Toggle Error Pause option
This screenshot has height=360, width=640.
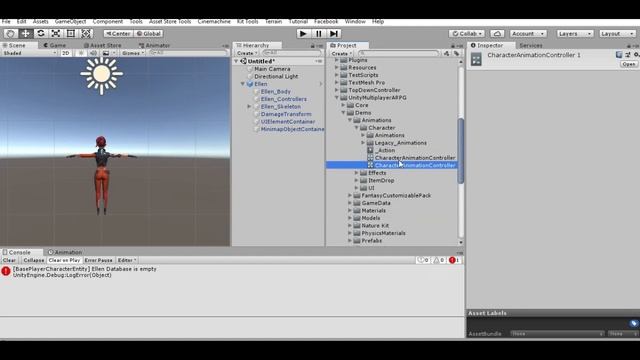(x=98, y=260)
